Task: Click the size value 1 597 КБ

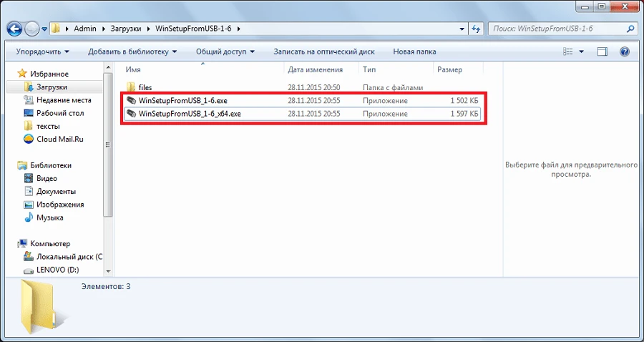Action: (464, 114)
